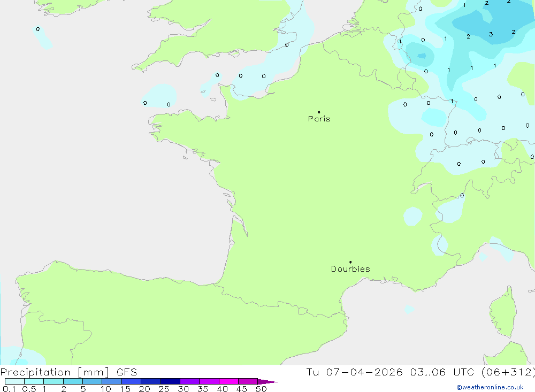535x392 pixels.
Task: Pick the 2–5 mm legend swatch
Action: click(x=73, y=381)
